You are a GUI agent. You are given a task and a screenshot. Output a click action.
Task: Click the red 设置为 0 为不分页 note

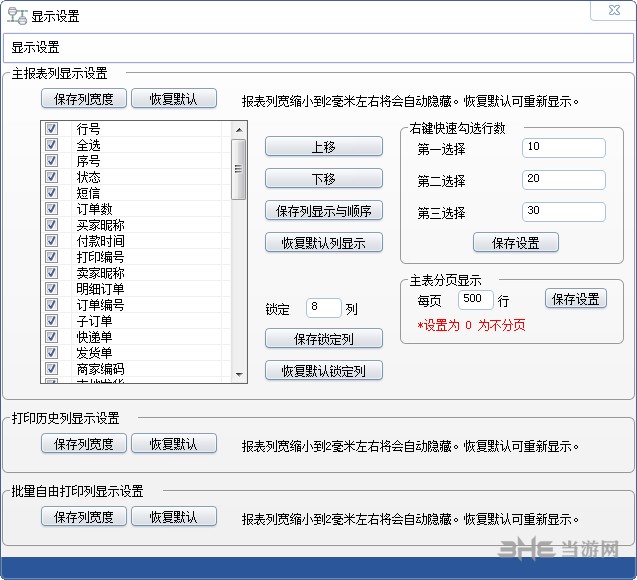click(x=471, y=325)
